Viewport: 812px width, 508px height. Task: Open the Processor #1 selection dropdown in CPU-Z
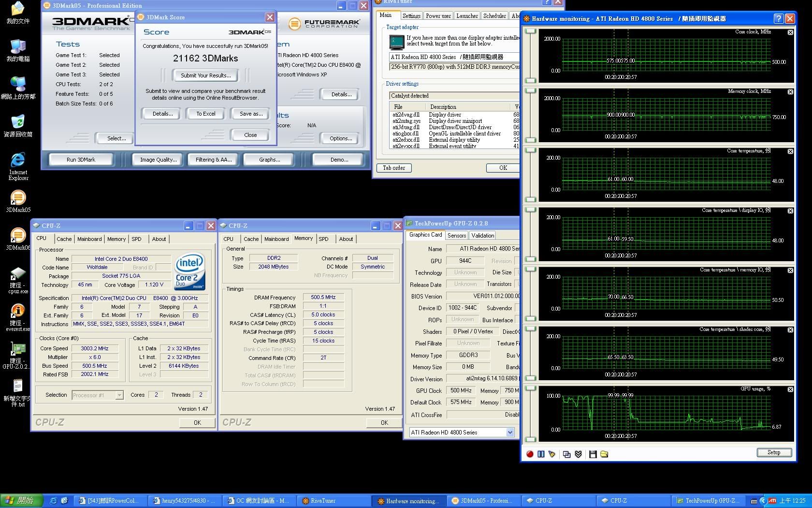(119, 395)
